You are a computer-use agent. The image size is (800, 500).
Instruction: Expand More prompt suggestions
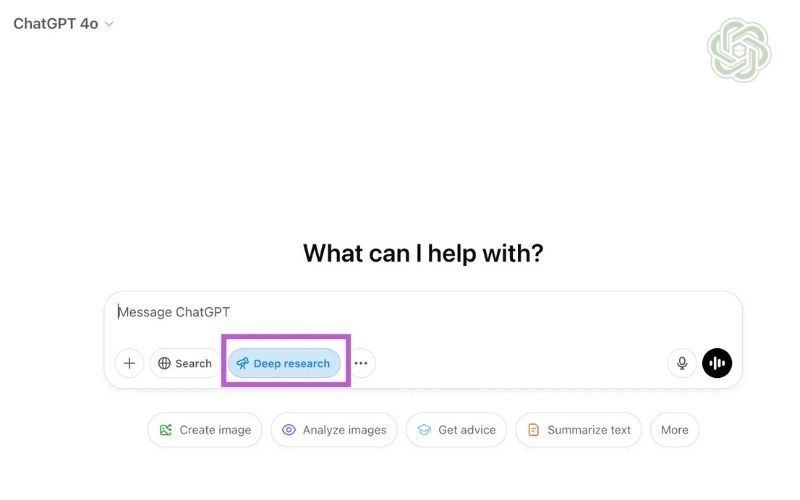pos(674,430)
